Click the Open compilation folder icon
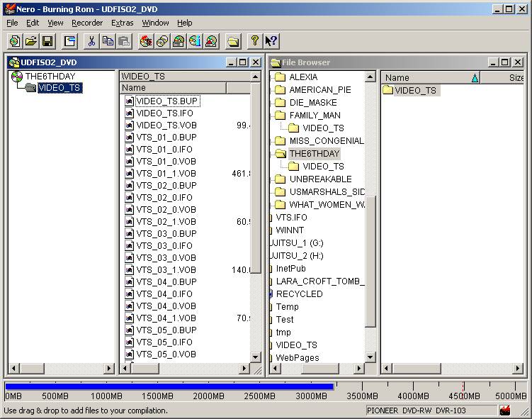This screenshot has width=532, height=419. [31, 41]
